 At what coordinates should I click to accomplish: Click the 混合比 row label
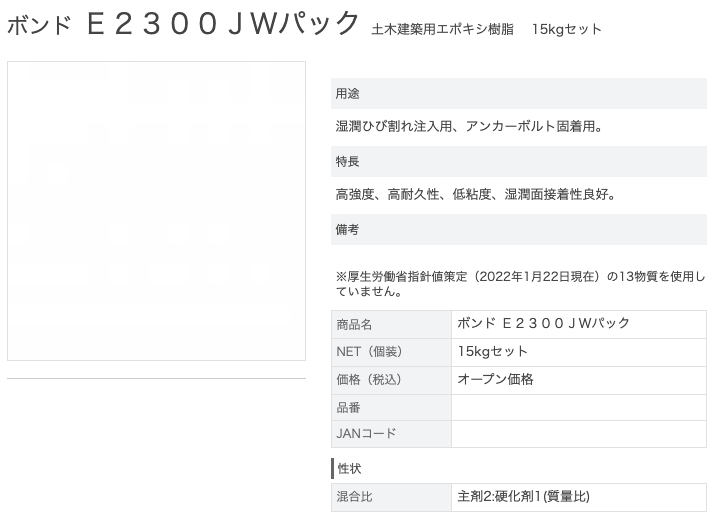pyautogui.click(x=391, y=497)
